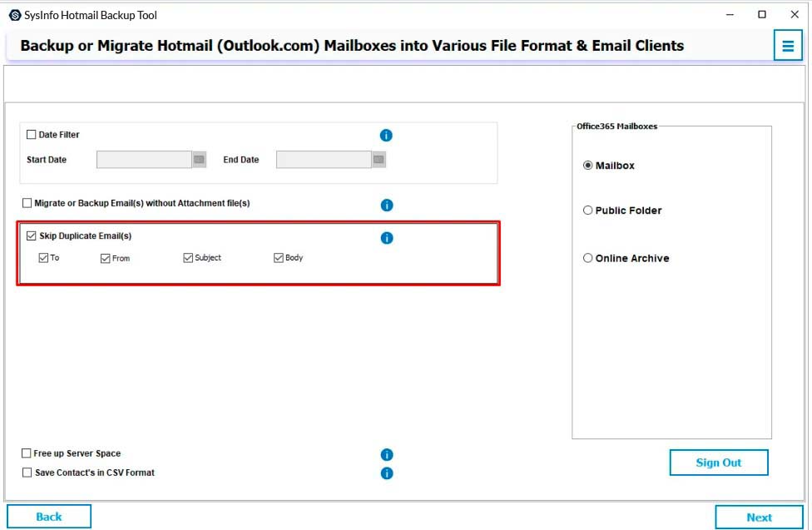Close the SysInfo Hotmail Backup Tool window
Image resolution: width=812 pixels, height=530 pixels.
click(x=795, y=14)
